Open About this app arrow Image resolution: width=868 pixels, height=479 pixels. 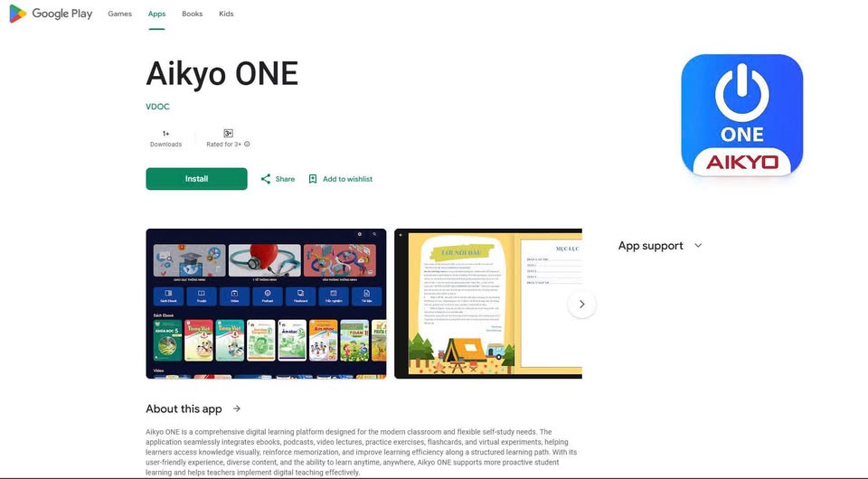tap(237, 409)
